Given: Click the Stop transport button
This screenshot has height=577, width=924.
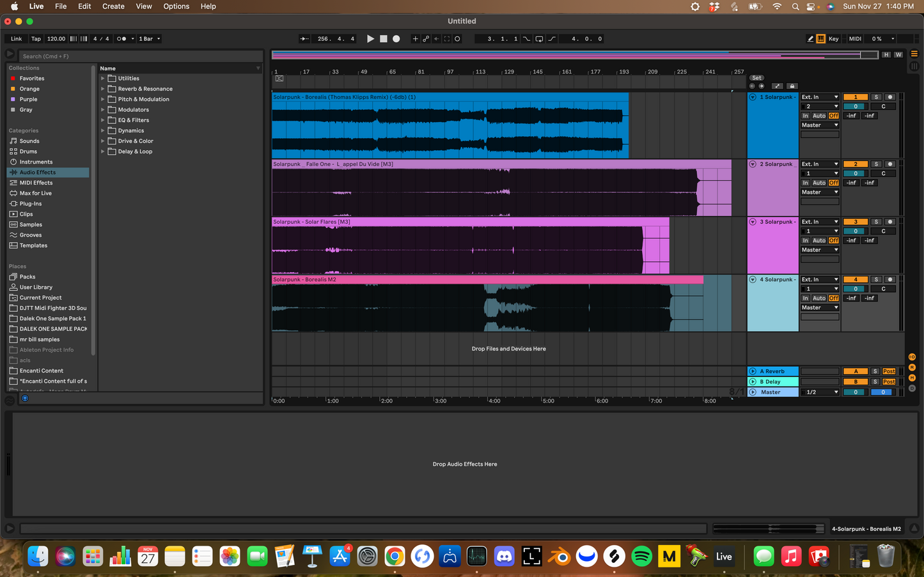Looking at the screenshot, I should 384,39.
